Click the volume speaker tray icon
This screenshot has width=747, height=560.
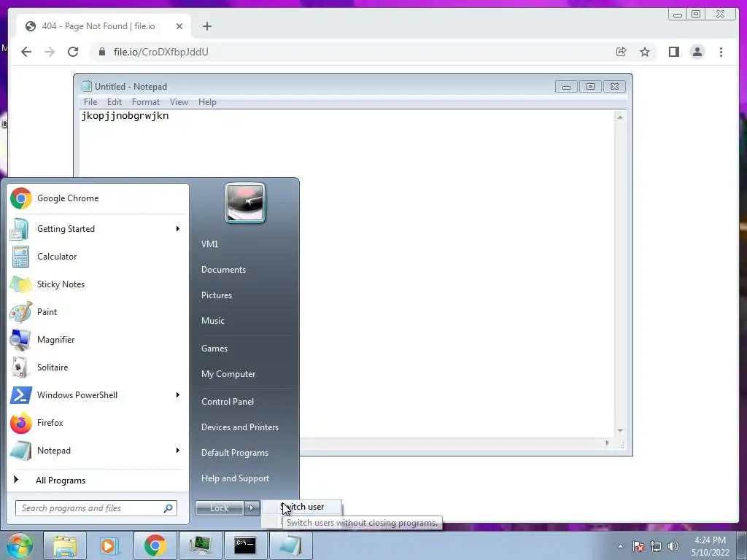click(673, 546)
